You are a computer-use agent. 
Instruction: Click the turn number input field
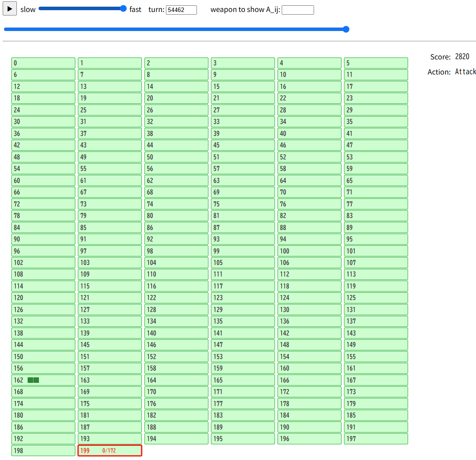pyautogui.click(x=181, y=10)
